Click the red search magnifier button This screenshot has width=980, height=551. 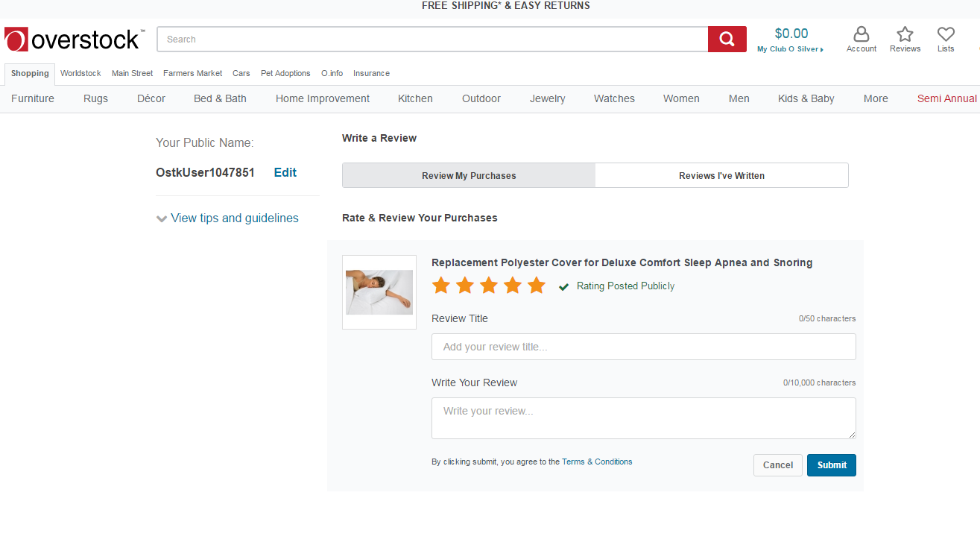(727, 40)
